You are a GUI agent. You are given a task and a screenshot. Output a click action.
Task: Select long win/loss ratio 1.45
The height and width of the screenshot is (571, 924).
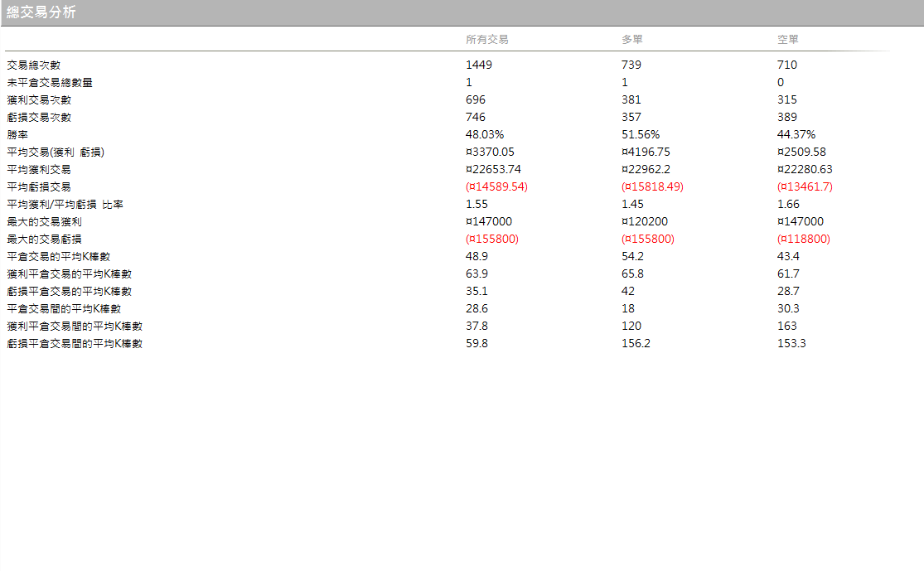click(632, 205)
